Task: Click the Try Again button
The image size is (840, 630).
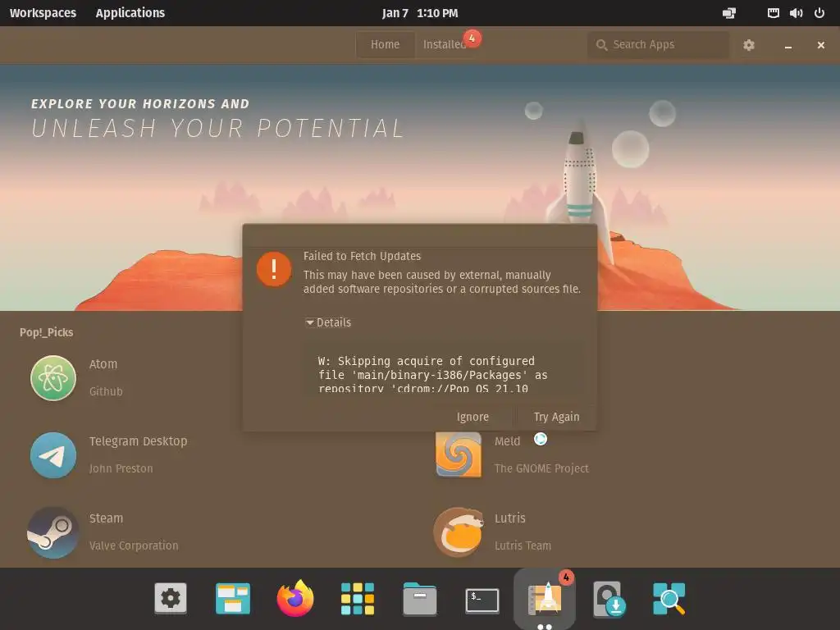Action: (556, 417)
